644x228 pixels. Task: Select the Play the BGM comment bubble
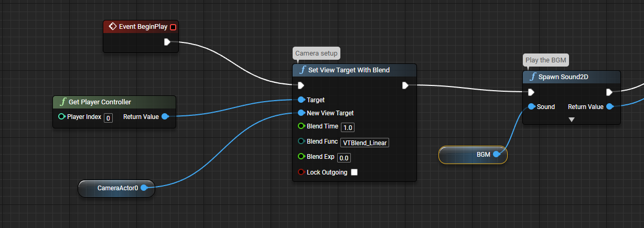click(545, 60)
